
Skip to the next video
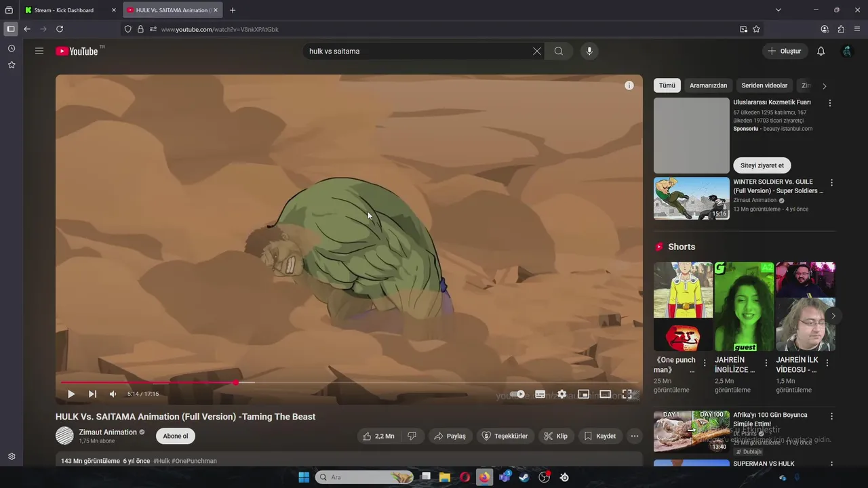tap(92, 394)
